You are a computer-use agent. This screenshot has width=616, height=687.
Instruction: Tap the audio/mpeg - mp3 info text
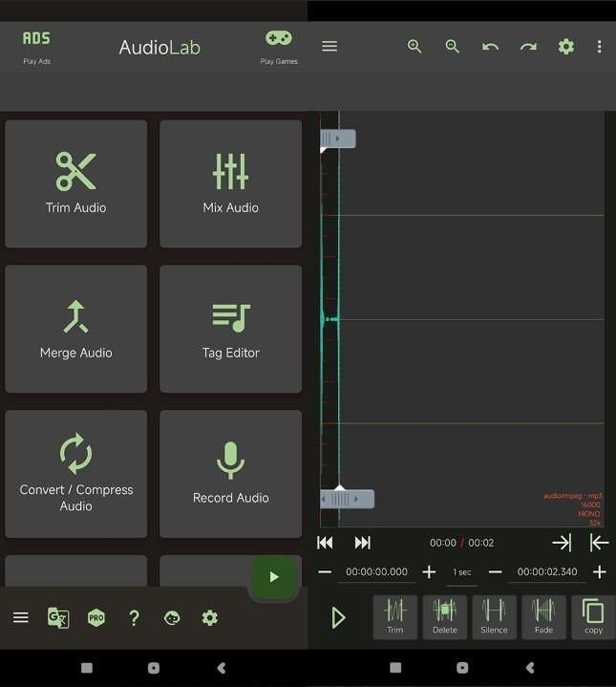[x=573, y=496]
